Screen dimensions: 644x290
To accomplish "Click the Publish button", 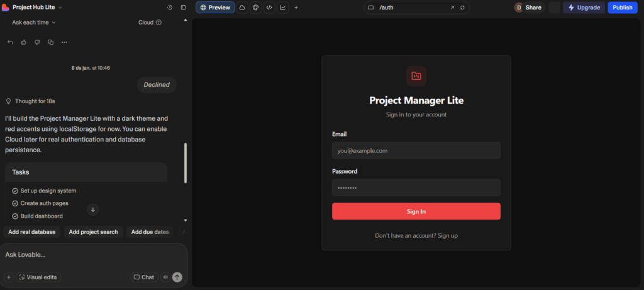I will click(623, 8).
